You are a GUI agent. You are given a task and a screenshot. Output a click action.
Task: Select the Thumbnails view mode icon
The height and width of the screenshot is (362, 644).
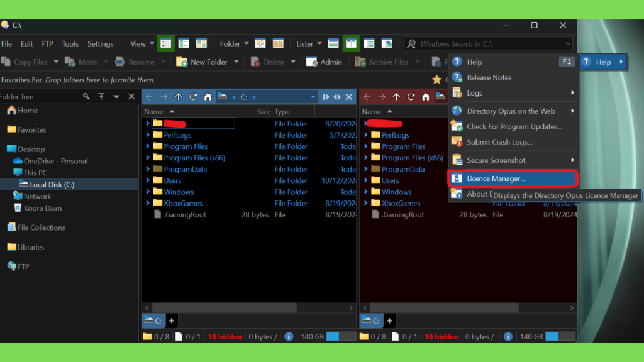click(201, 43)
